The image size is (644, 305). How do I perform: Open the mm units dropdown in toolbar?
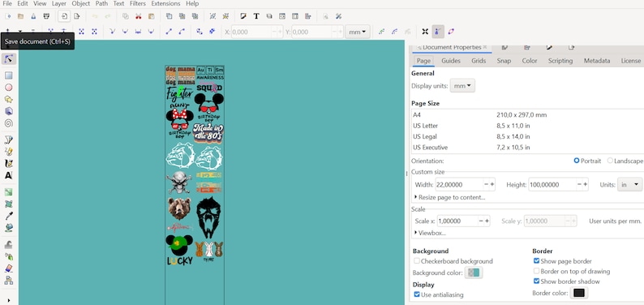358,32
